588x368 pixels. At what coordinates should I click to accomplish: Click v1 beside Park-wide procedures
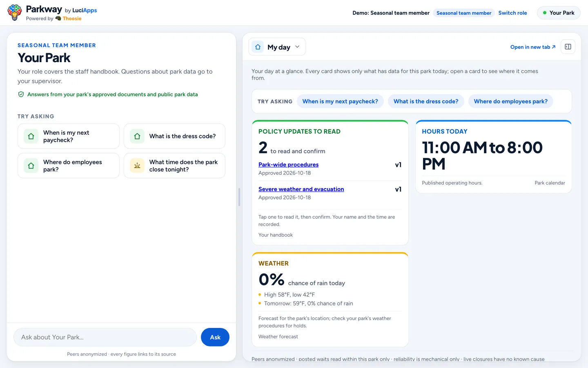pyautogui.click(x=398, y=165)
